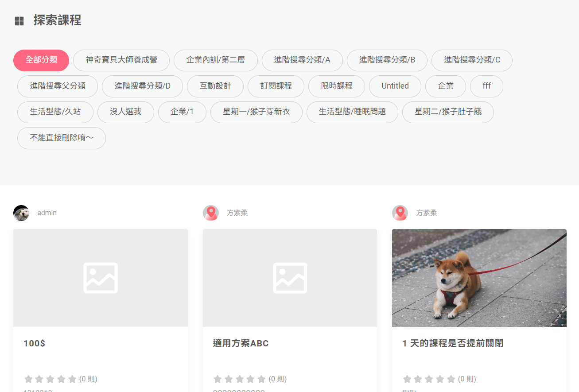This screenshot has height=392, width=579.
Task: Select 進階搜尋分類/C filter chip
Action: (x=472, y=60)
